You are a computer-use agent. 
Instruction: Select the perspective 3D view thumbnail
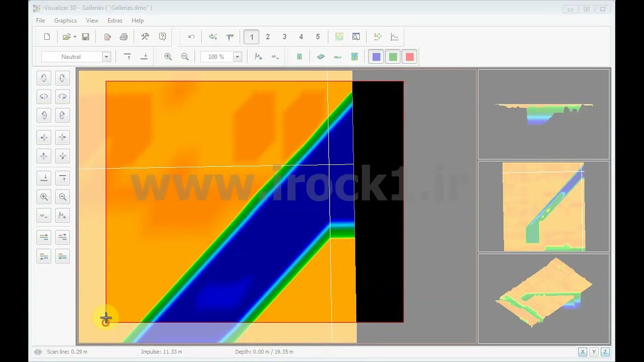(x=543, y=299)
